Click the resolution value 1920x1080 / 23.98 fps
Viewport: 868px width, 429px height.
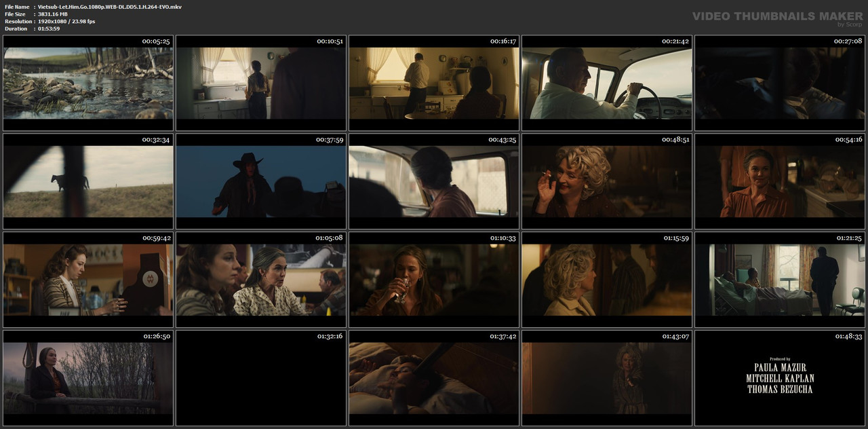coord(66,22)
